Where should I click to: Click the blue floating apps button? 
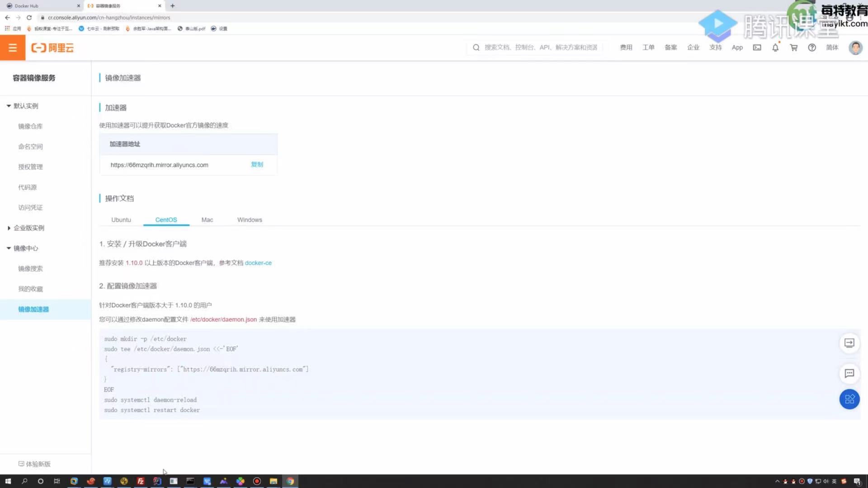pos(849,399)
